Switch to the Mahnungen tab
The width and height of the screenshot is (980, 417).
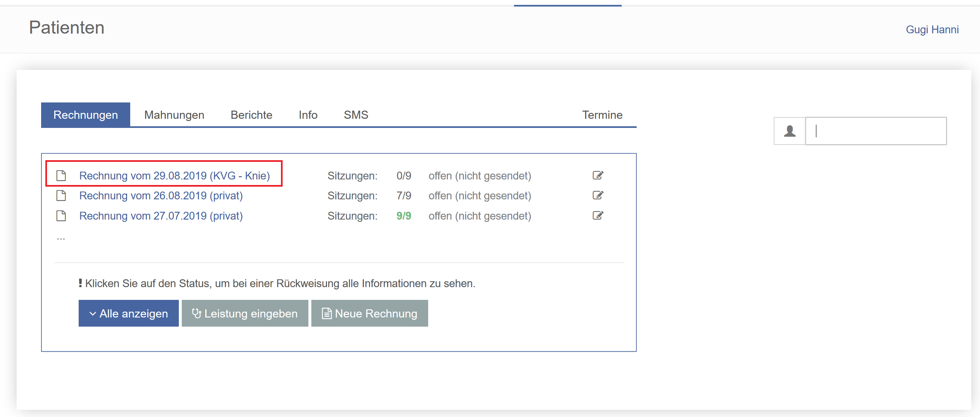coord(174,115)
